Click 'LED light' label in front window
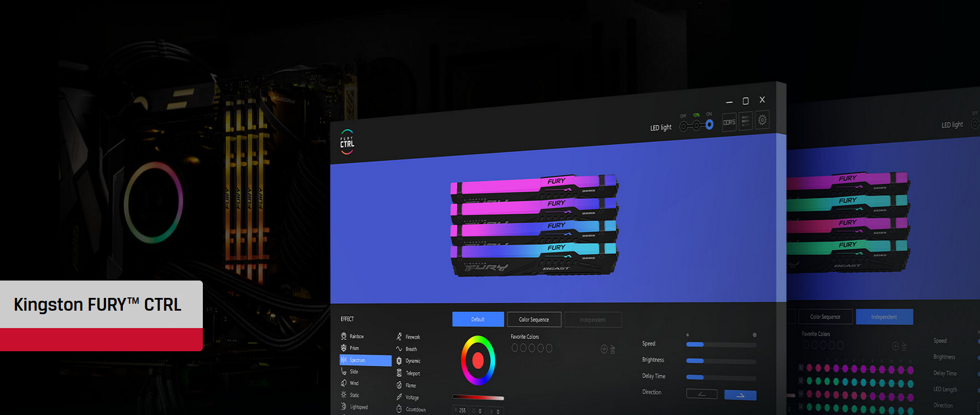This screenshot has width=980, height=415. click(x=661, y=128)
